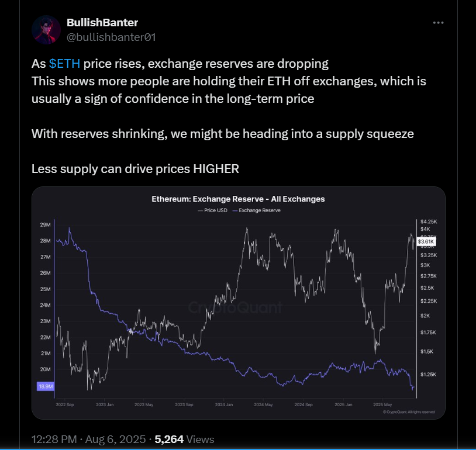Click the 2022 Sep axis label

(65, 404)
